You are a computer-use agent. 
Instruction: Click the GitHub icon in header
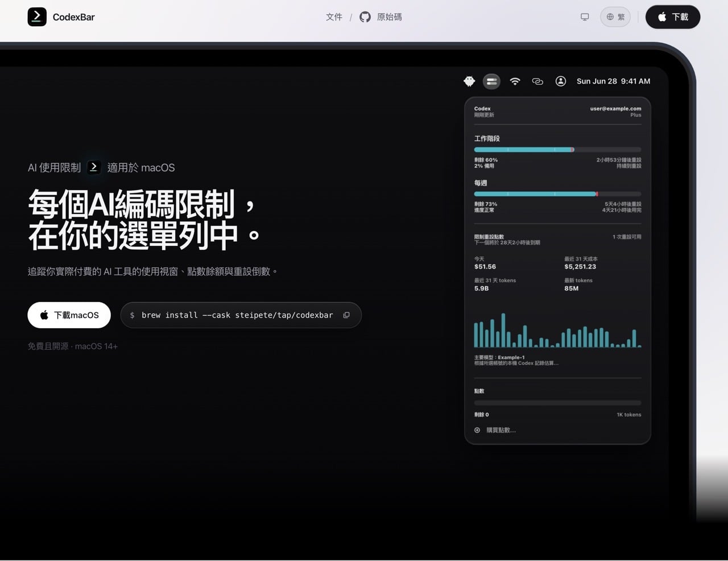pos(365,17)
